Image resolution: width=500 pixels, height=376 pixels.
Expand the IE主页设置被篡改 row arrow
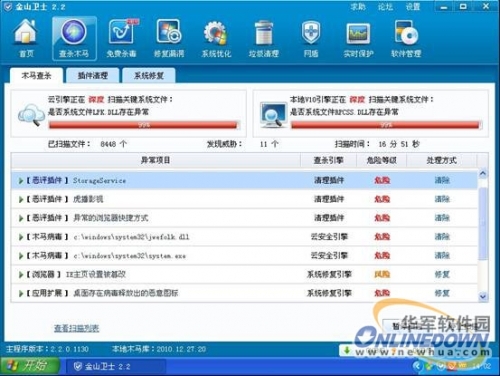pyautogui.click(x=21, y=275)
